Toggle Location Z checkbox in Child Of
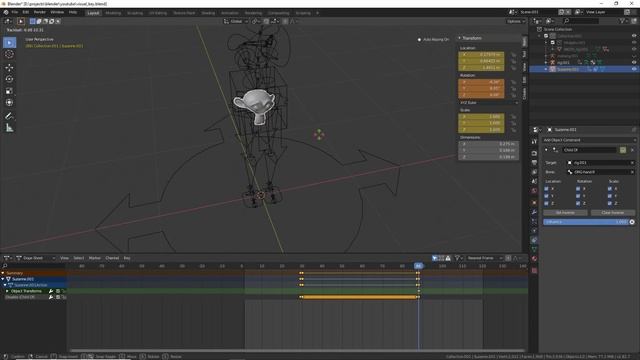Screen dimensions: 640x360 click(x=547, y=203)
